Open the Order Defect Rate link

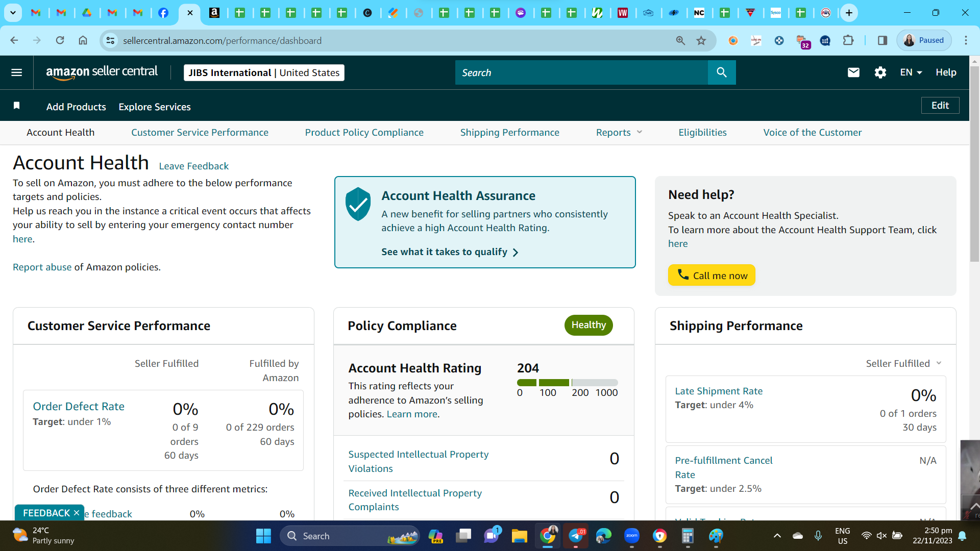click(79, 406)
